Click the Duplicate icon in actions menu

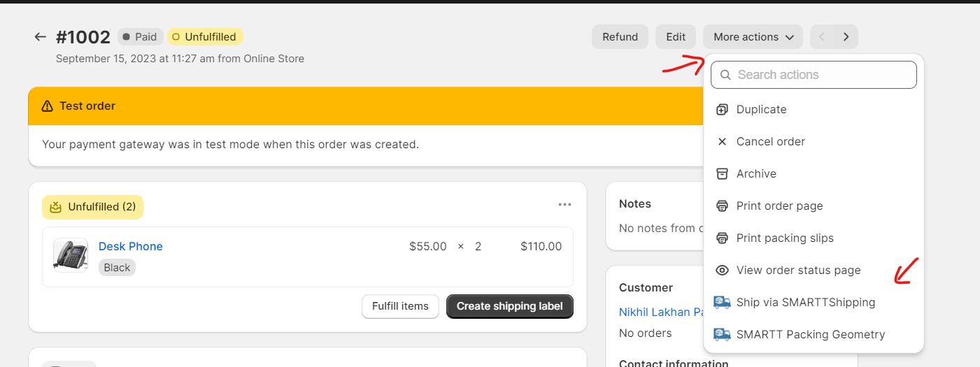(x=723, y=110)
